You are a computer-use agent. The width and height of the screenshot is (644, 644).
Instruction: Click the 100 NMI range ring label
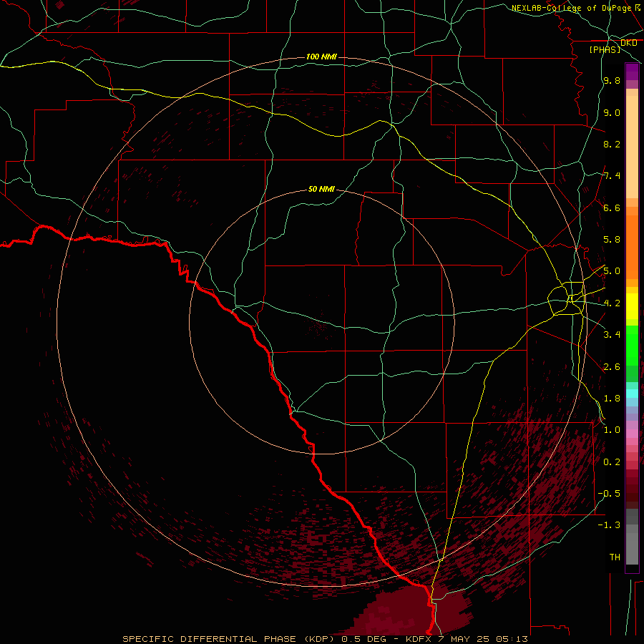(x=321, y=57)
